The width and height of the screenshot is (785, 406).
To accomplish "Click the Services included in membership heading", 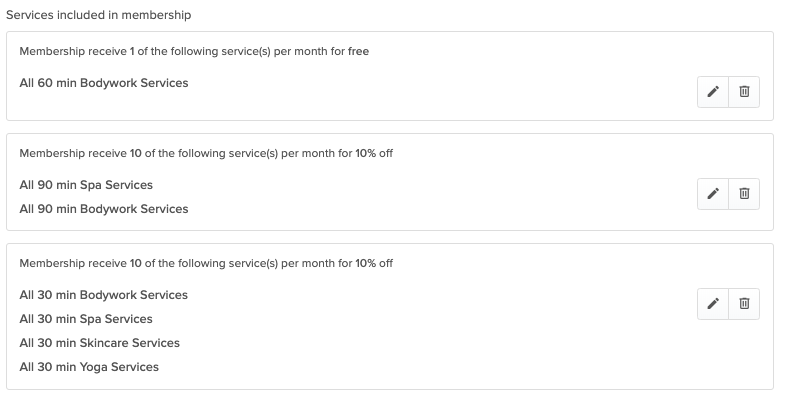I will (99, 15).
